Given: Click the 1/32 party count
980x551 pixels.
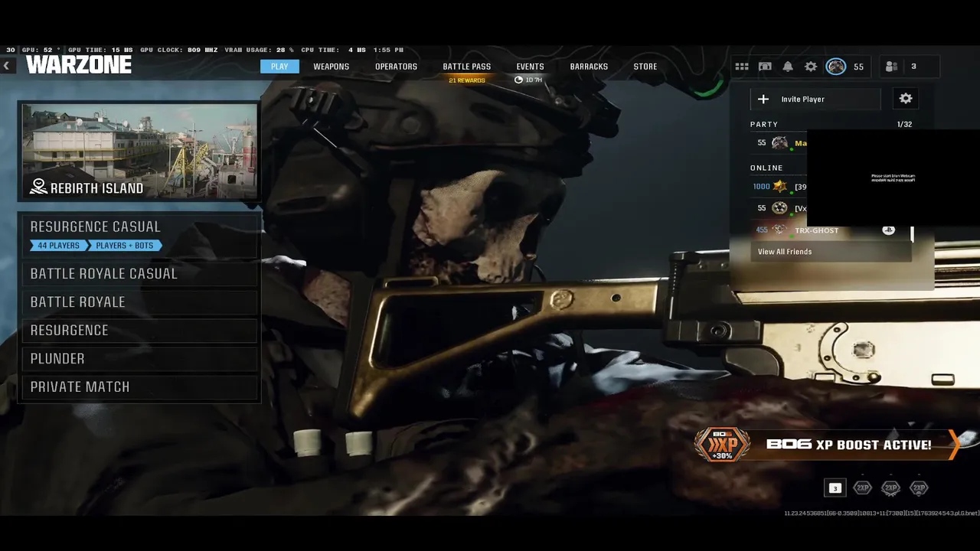Looking at the screenshot, I should point(904,124).
